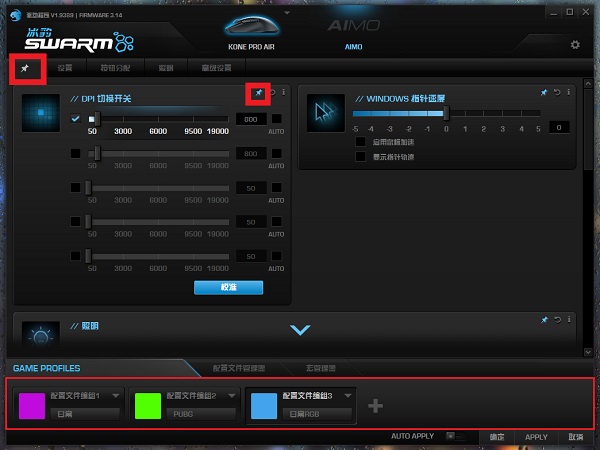Open dropdown for profile slot 3
The image size is (600, 450).
[x=348, y=396]
